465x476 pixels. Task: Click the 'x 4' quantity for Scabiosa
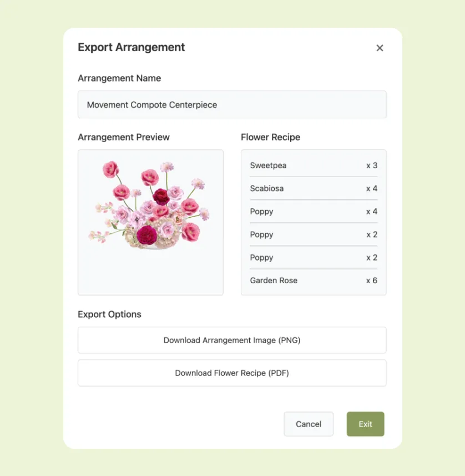372,188
